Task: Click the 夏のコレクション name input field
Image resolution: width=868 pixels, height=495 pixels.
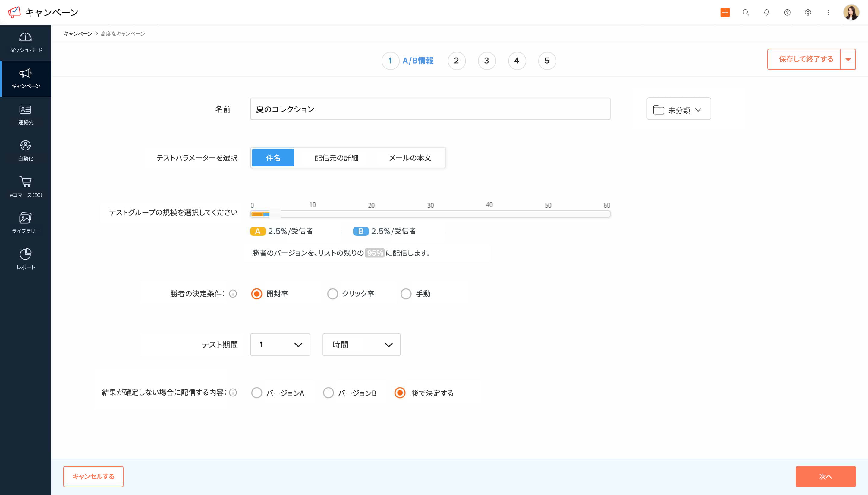Action: [429, 109]
